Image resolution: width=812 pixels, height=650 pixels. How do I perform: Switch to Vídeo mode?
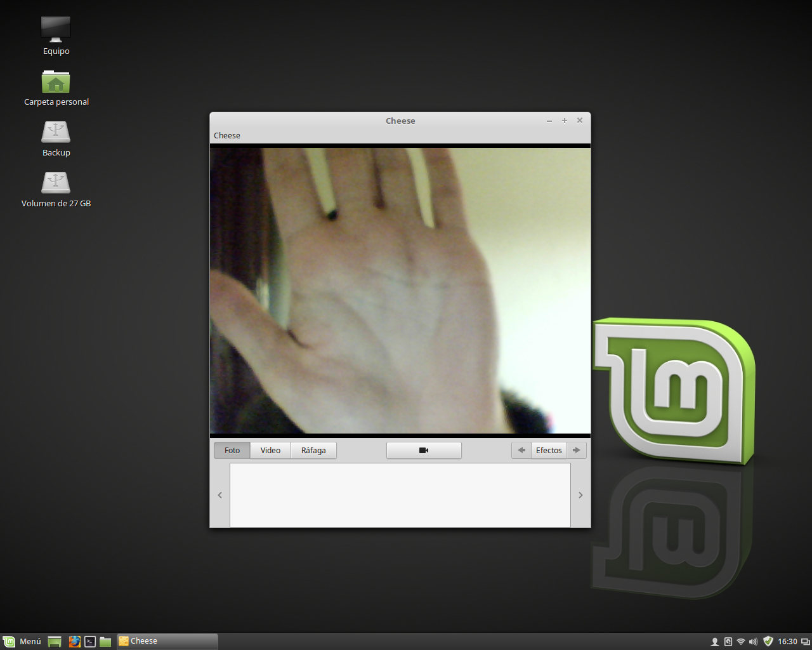click(270, 450)
